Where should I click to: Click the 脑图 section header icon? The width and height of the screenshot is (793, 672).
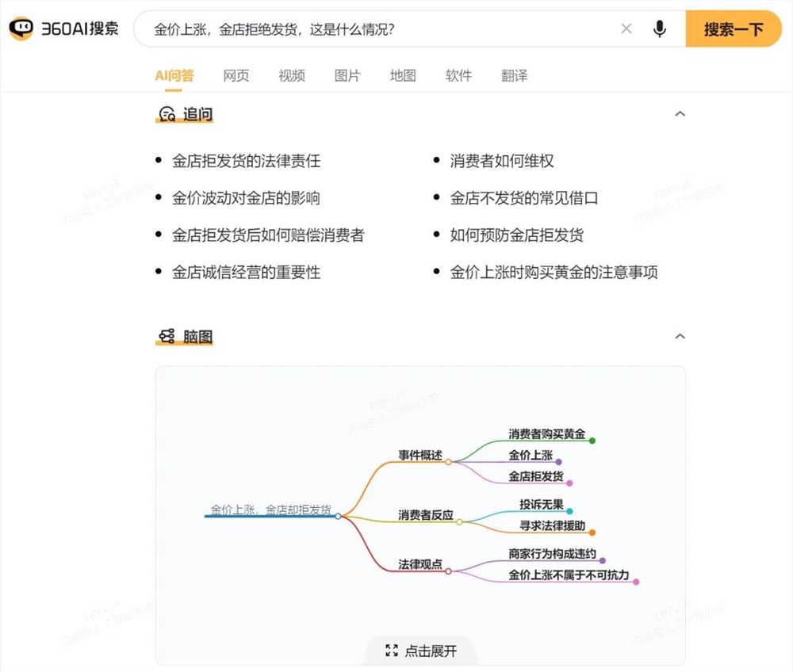pos(166,336)
